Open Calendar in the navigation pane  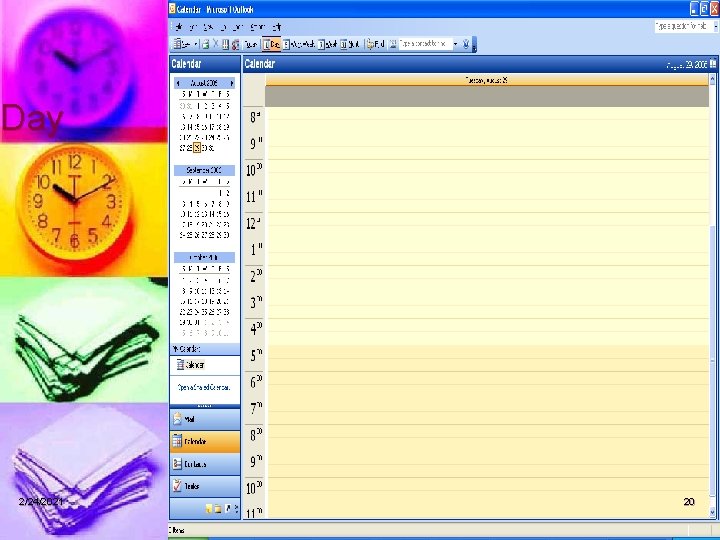click(x=205, y=442)
